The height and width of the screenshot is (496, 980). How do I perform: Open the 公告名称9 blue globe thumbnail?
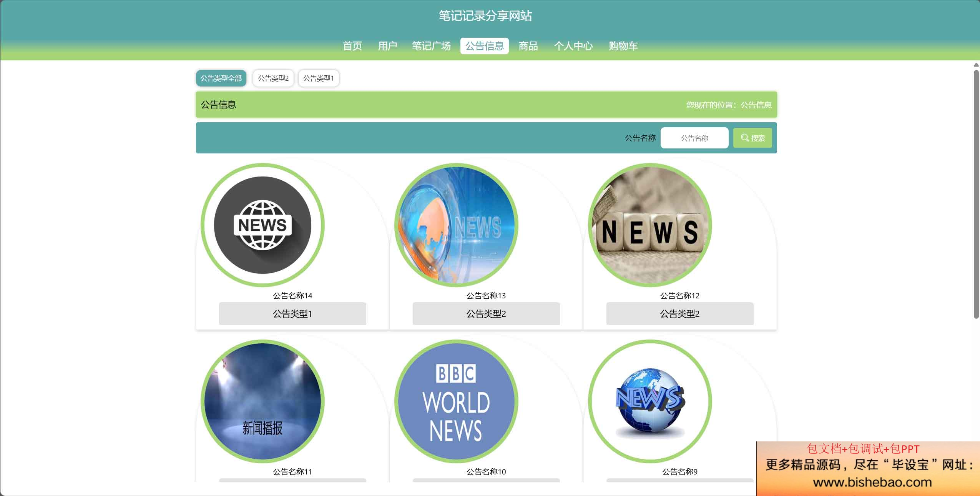[650, 401]
